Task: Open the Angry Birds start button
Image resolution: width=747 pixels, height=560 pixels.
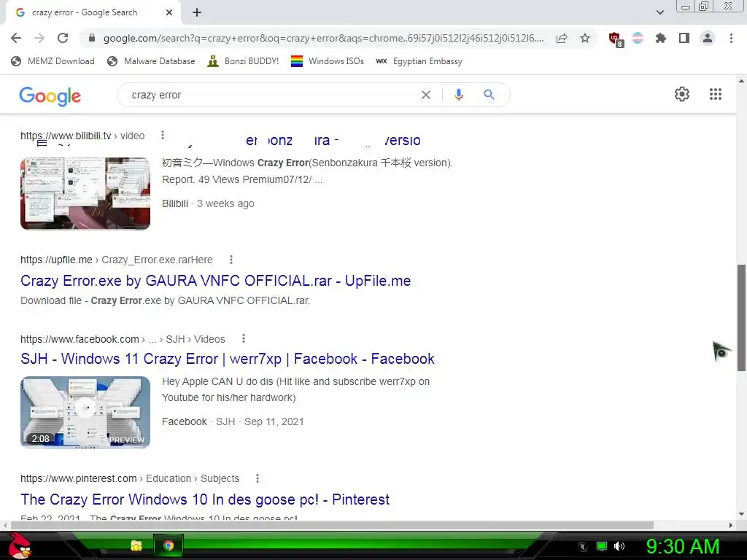Action: point(20,545)
